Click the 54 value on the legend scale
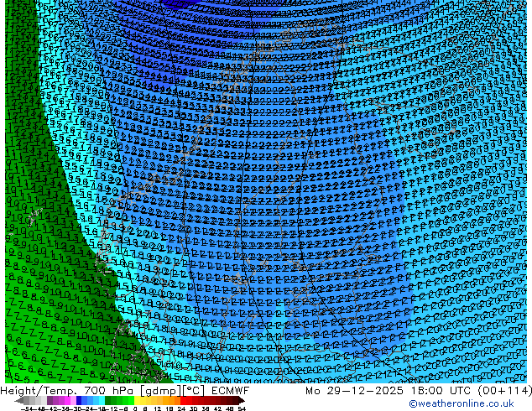The image size is (532, 411). (x=242, y=408)
